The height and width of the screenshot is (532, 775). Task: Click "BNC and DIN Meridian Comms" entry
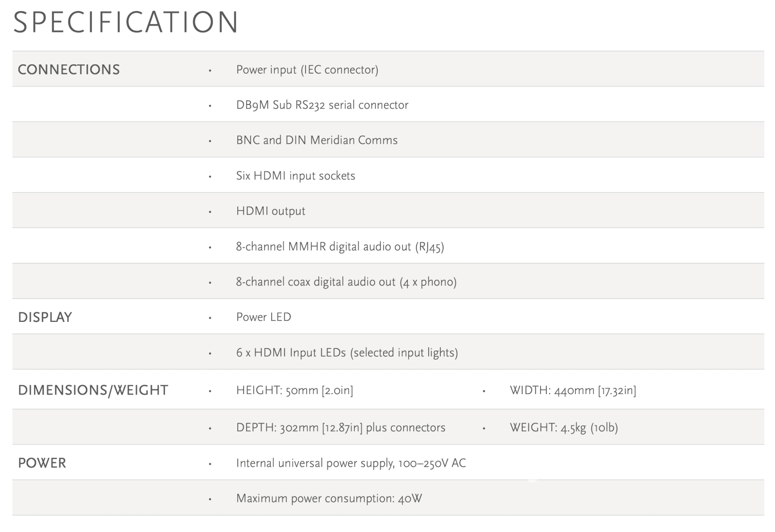pos(317,140)
